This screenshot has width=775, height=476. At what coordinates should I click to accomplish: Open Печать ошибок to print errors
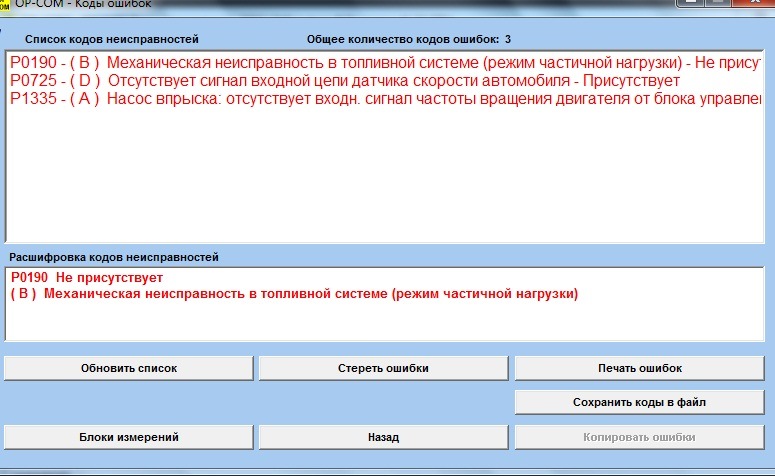[x=640, y=368]
